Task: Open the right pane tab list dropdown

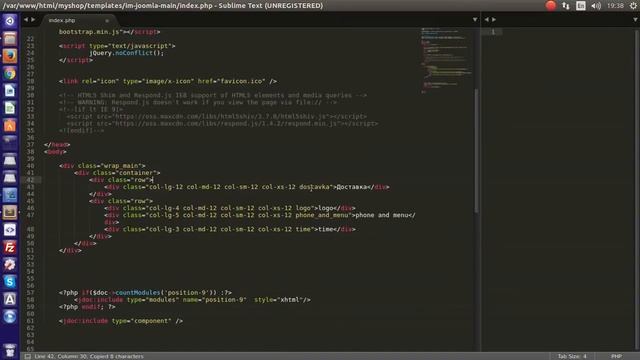Action: [x=636, y=20]
